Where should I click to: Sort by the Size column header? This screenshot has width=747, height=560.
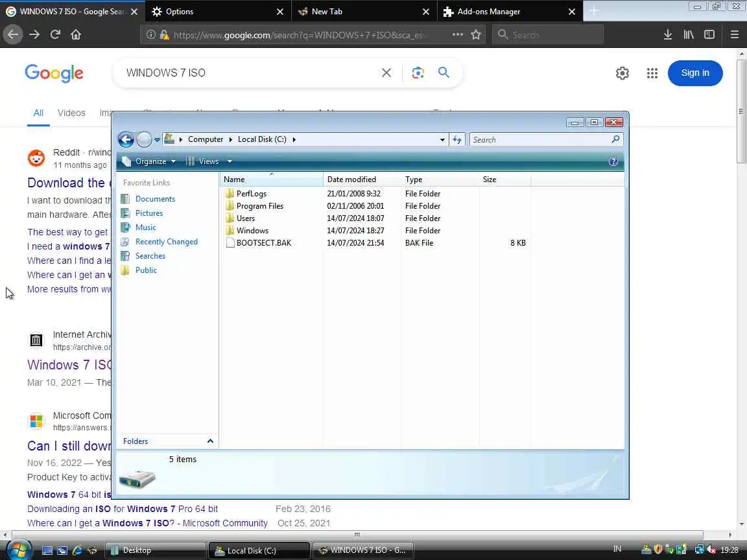tap(505, 180)
